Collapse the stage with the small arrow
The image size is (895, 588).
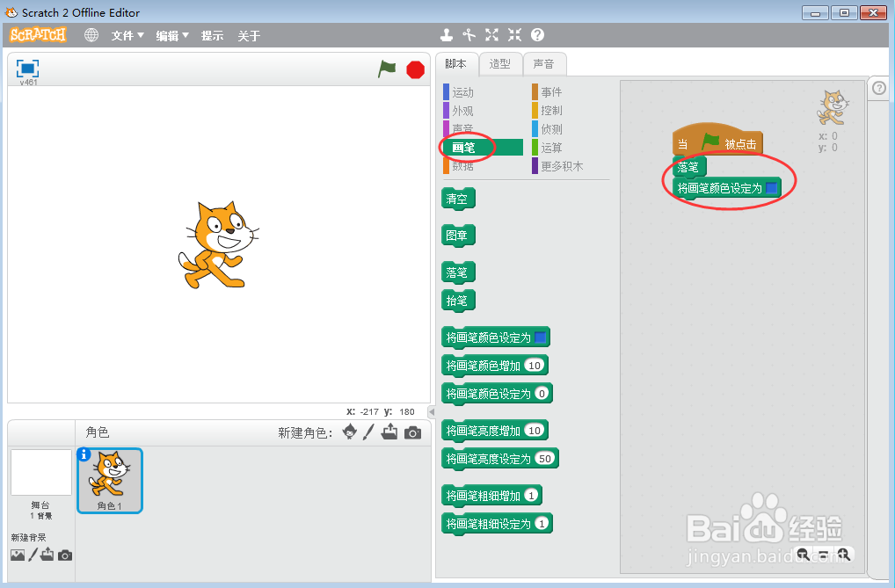432,411
